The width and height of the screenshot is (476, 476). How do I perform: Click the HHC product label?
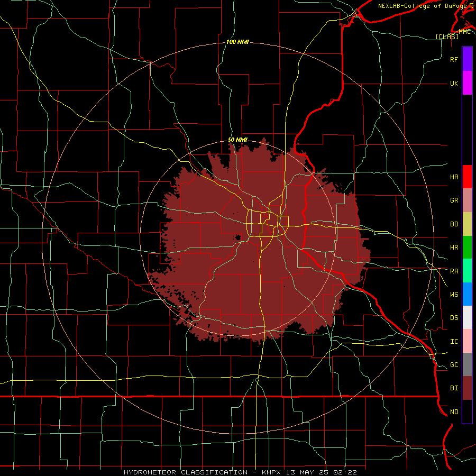point(464,31)
